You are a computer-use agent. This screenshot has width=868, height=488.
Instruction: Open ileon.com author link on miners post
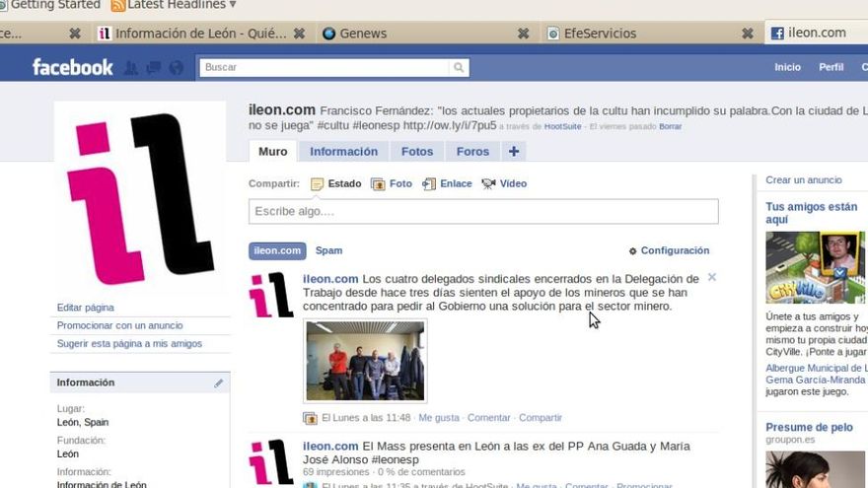(x=330, y=279)
